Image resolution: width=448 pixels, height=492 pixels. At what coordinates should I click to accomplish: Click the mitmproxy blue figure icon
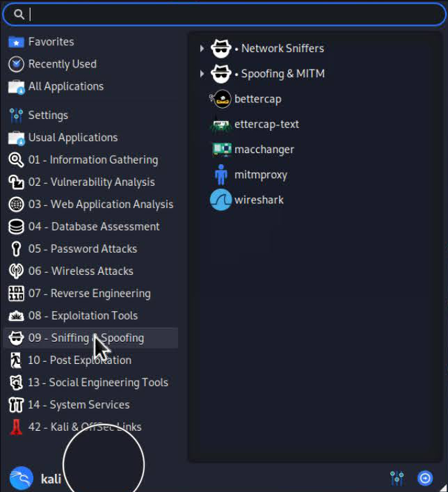click(x=221, y=175)
